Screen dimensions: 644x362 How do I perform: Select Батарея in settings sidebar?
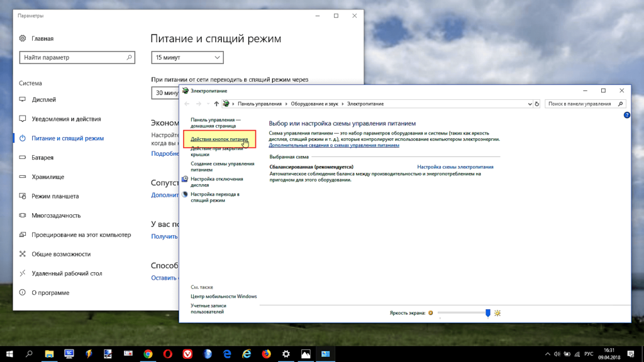(43, 157)
